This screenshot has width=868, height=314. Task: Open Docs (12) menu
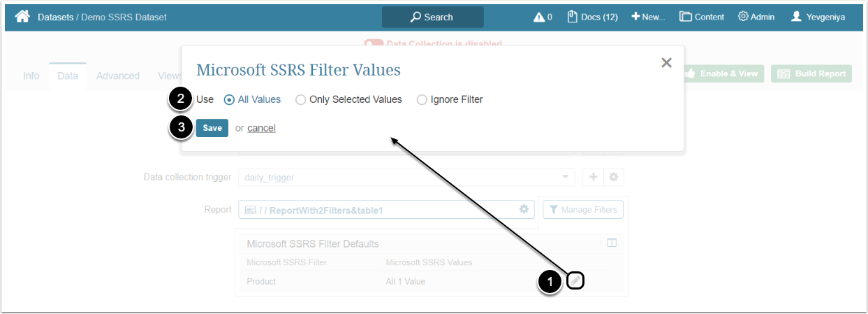click(592, 17)
